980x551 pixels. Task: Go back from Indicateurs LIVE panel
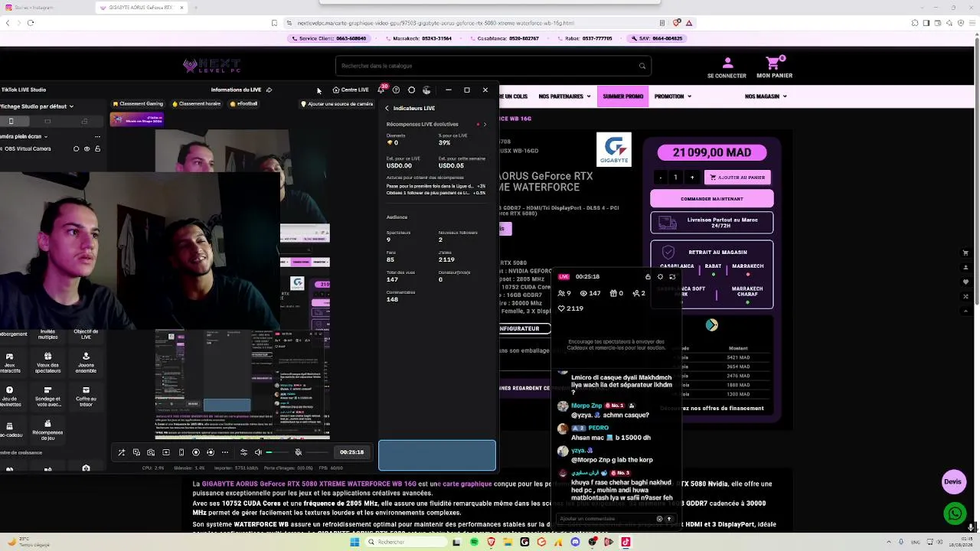click(x=387, y=109)
